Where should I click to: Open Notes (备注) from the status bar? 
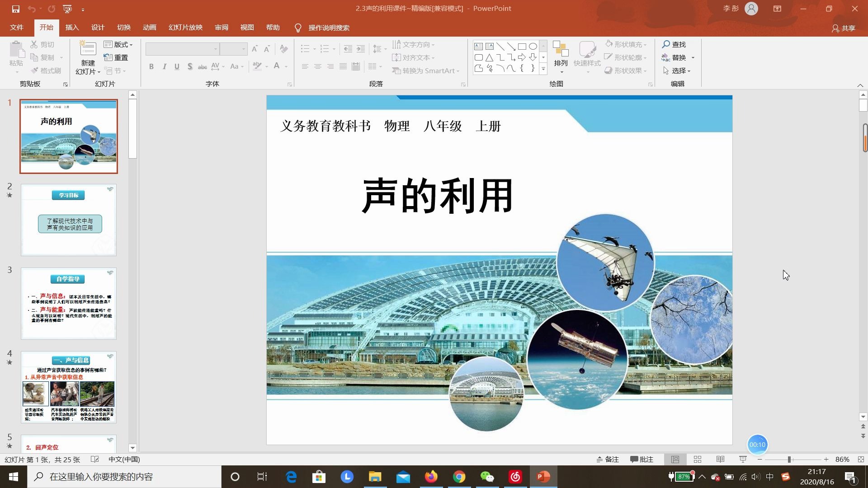pyautogui.click(x=608, y=459)
